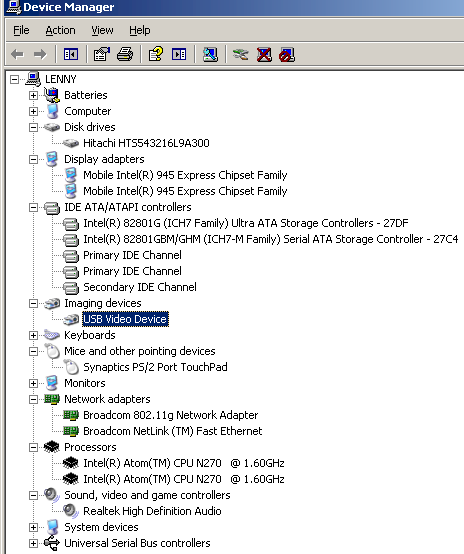Select Secondary IDE Channel
This screenshot has height=554, width=464.
click(x=140, y=287)
